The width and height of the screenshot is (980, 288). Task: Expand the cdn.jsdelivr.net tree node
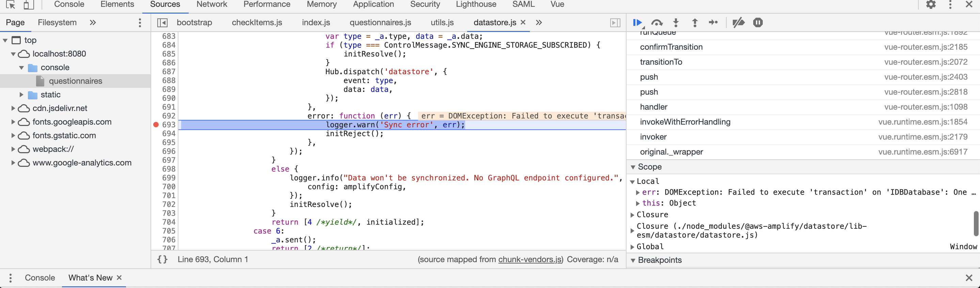click(x=13, y=109)
